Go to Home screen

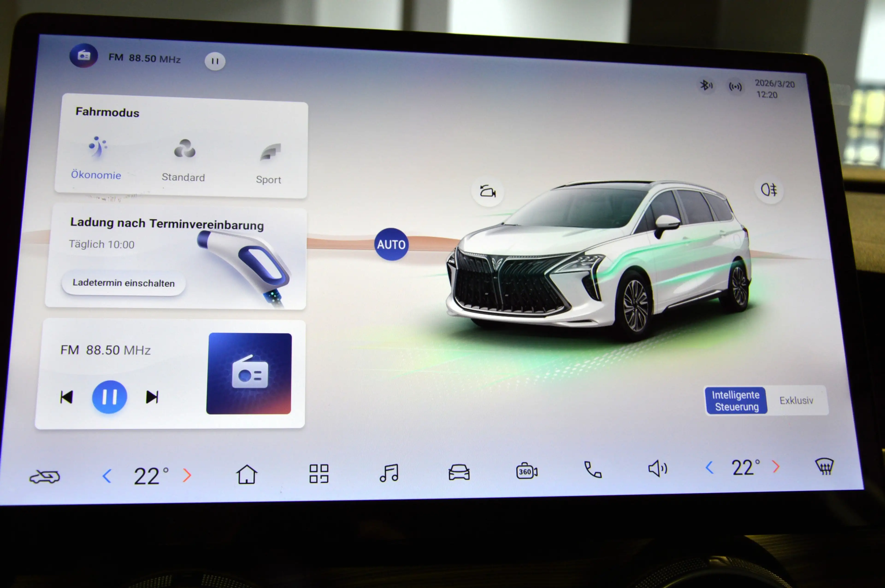click(246, 474)
